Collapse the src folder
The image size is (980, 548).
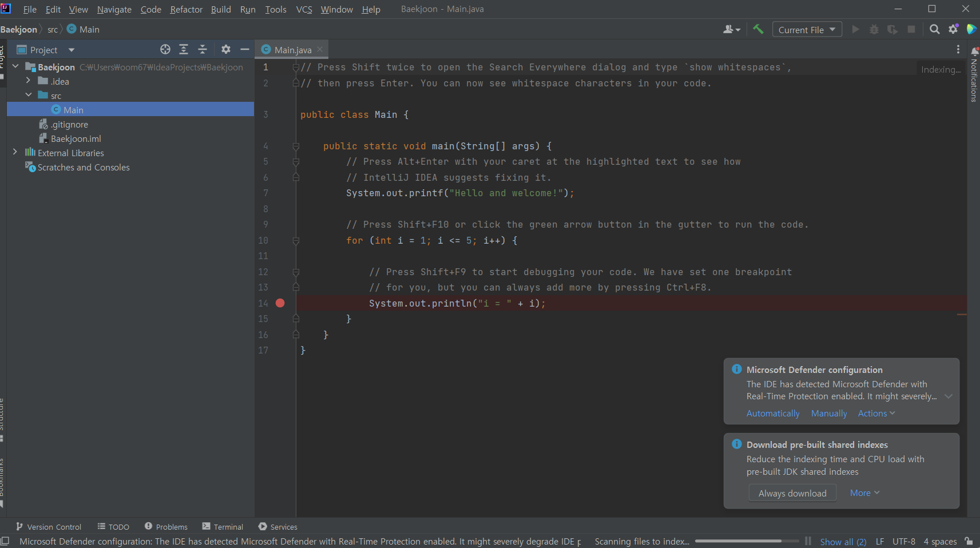tap(28, 95)
